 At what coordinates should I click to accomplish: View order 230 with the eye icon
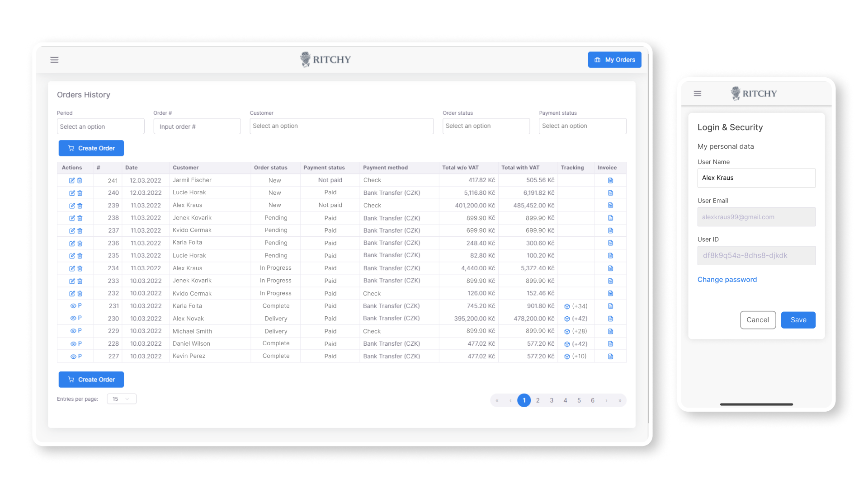(73, 318)
